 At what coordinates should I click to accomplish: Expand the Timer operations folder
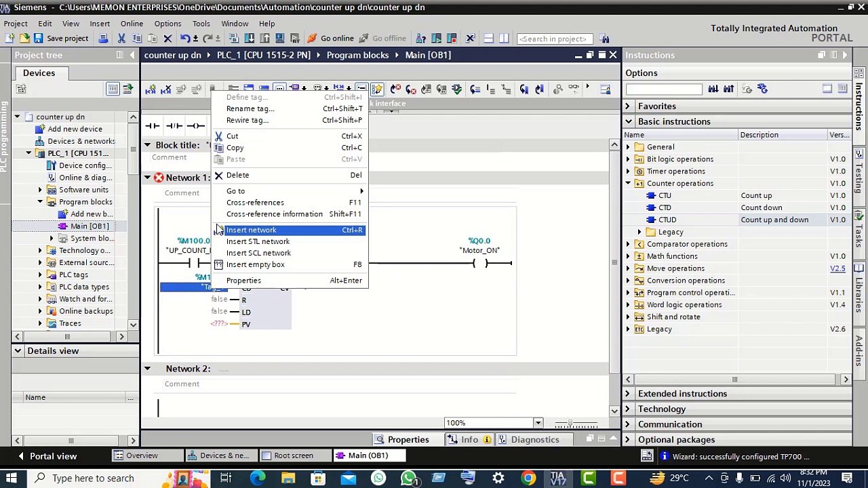(628, 171)
